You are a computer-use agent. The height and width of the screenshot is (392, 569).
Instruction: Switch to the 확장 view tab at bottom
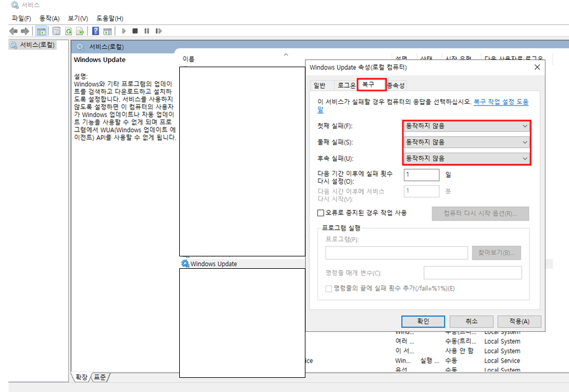pos(81,377)
